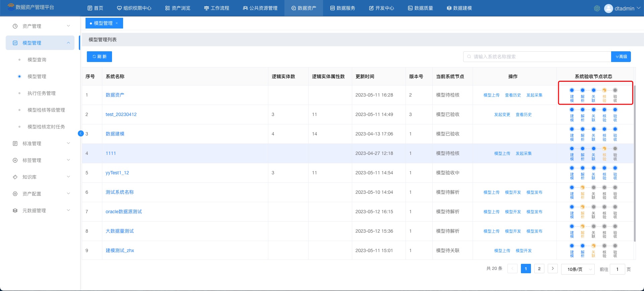Close the 模型管理 tab with its x
Viewport: 644px width, 291px height.
click(117, 23)
